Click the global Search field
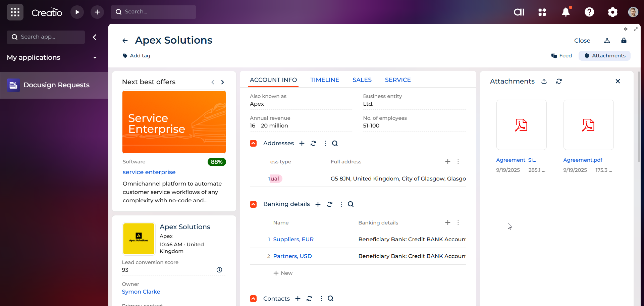Viewport: 644px width, 306px height. pos(153,12)
